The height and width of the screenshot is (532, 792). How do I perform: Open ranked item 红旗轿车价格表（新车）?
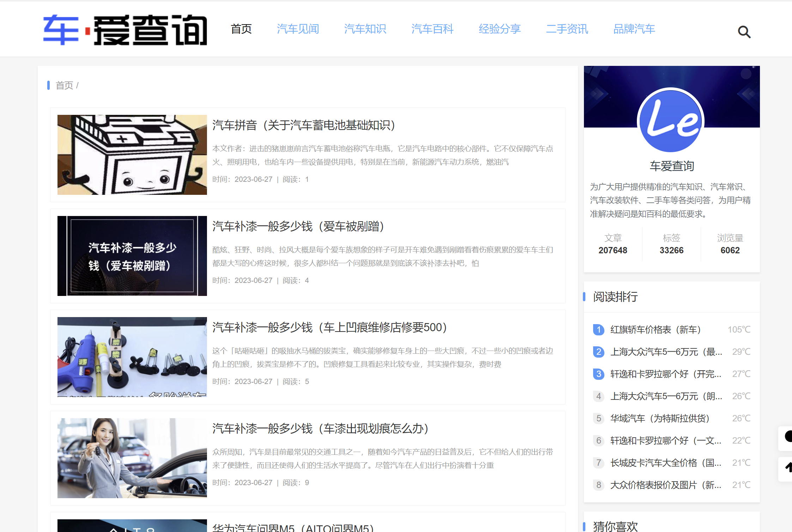(x=656, y=329)
